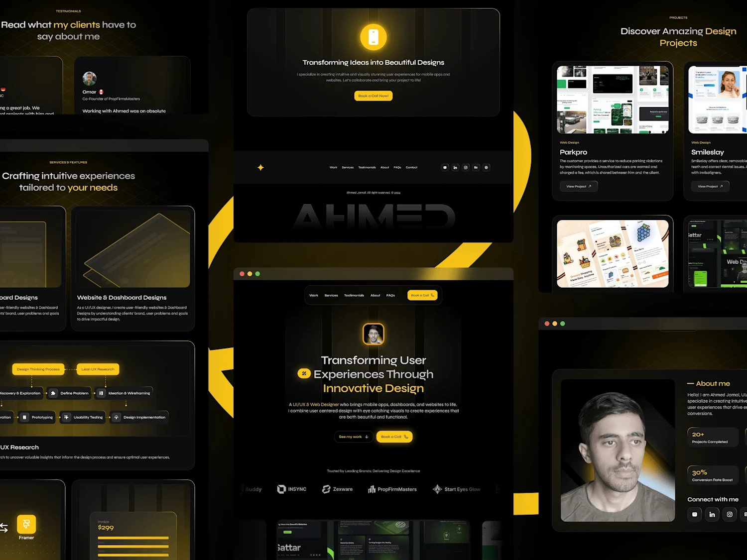Click the '30% Conversion Rate Boost' stat card
Screen dimensions: 747x560
[x=713, y=475]
